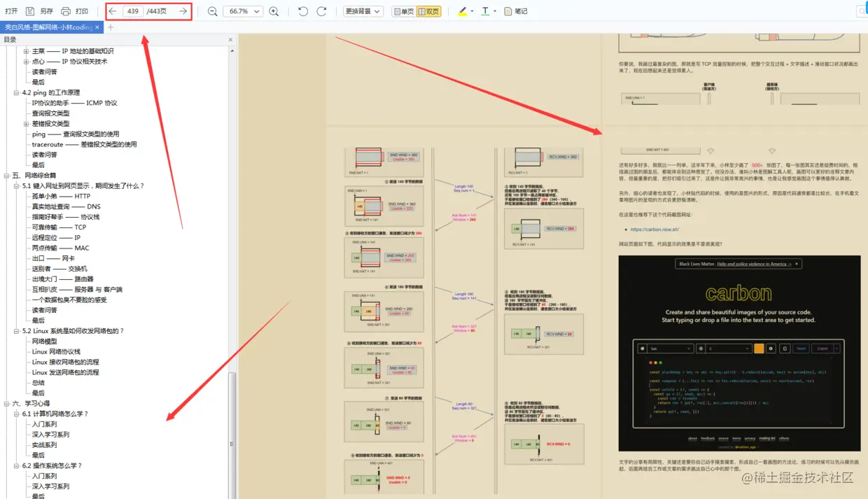The height and width of the screenshot is (499, 868).
Task: Close the 亮白风格-图解网络 document tab
Action: coord(97,27)
